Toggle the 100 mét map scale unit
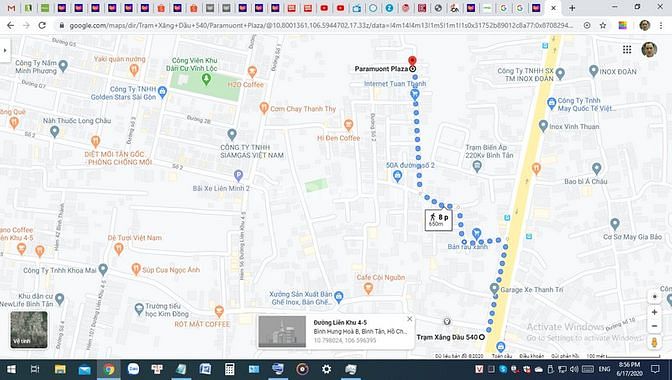The image size is (672, 380). (623, 356)
